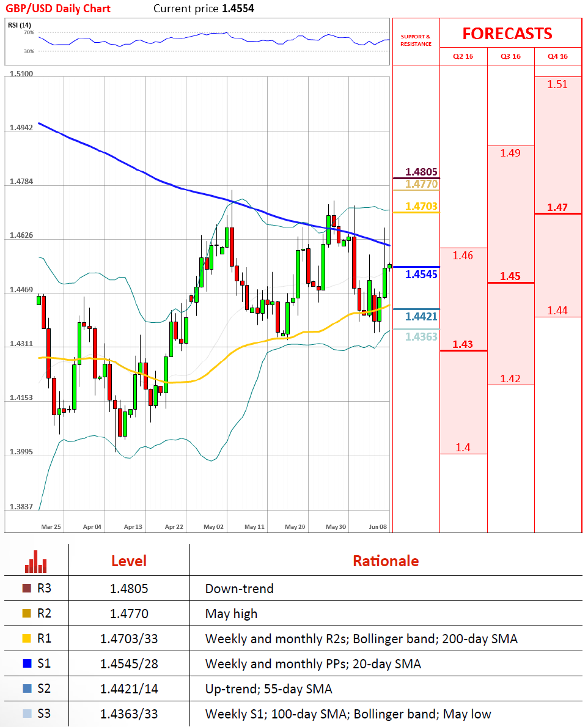Click the 1.4770 resistance level label

click(421, 184)
